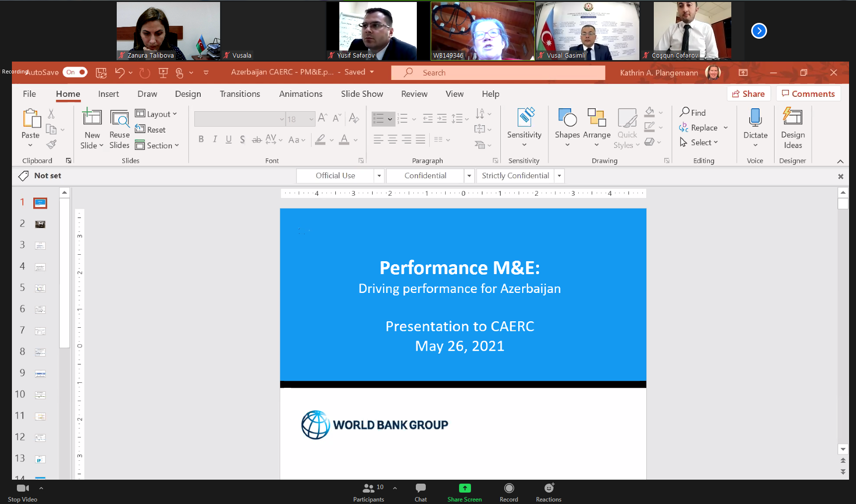Click the Shape Fill color button

pos(649,112)
